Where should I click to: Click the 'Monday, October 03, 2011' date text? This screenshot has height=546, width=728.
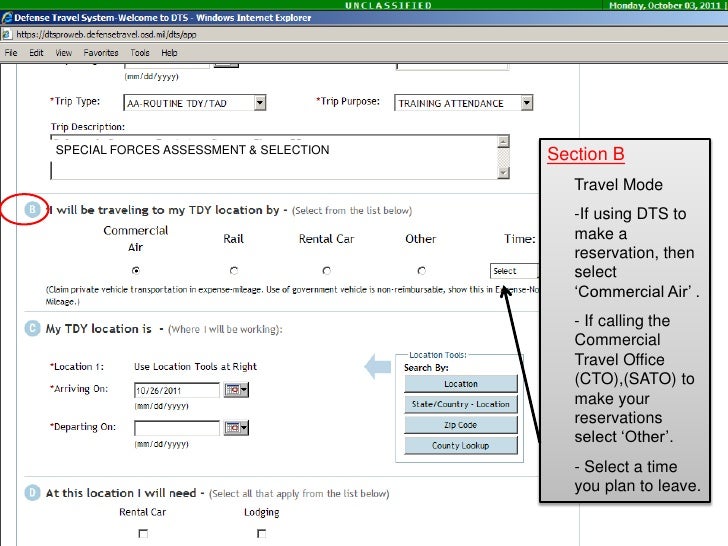point(665,5)
